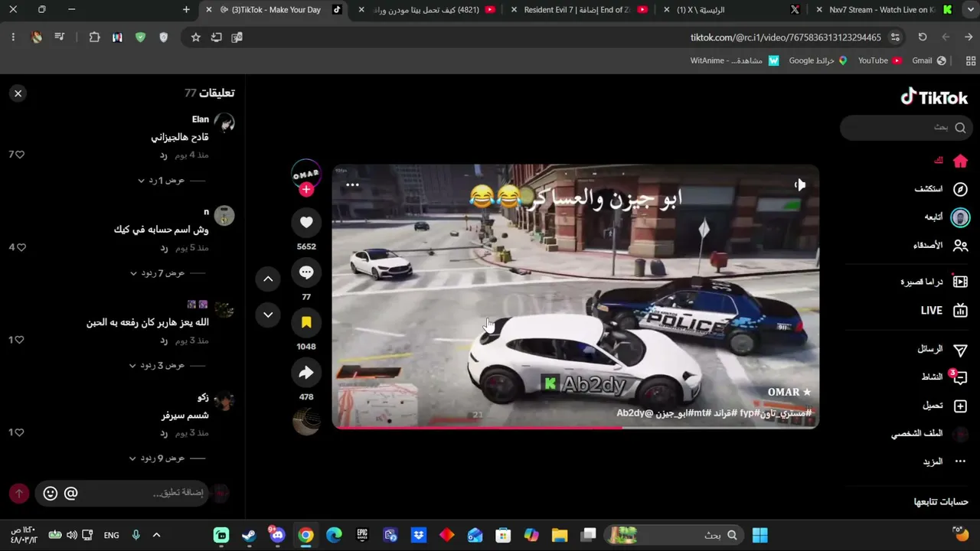Open the Profile (الملف الشخصي) page

[x=929, y=434]
